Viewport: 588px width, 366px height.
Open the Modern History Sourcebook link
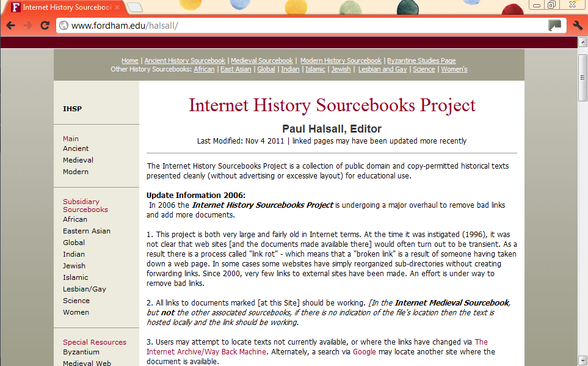pos(340,60)
